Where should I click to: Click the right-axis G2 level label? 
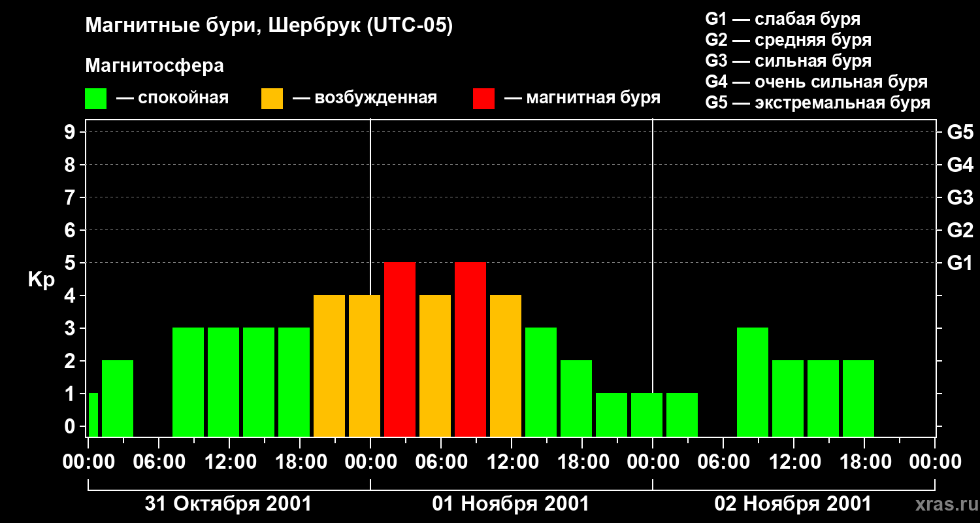(x=960, y=231)
